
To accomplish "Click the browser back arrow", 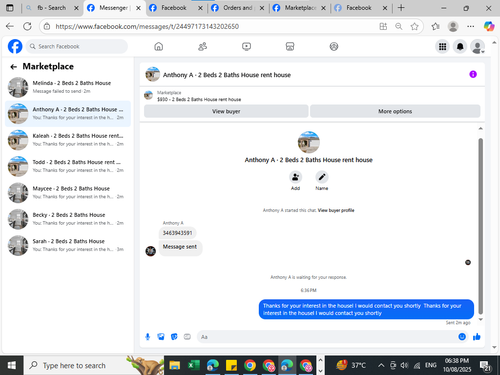I will tap(10, 26).
